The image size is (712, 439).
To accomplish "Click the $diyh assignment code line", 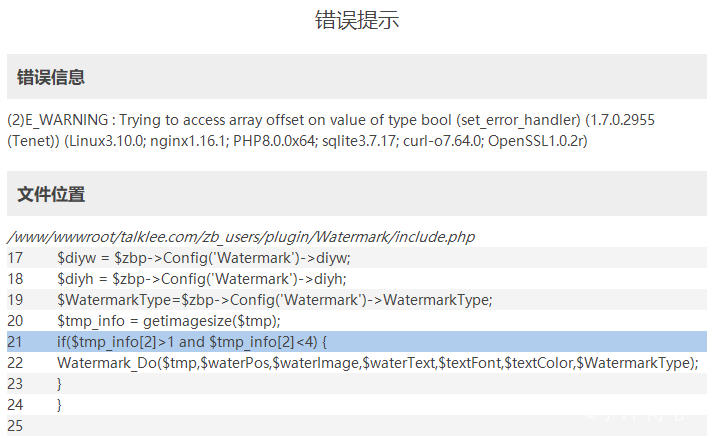I will click(x=201, y=279).
